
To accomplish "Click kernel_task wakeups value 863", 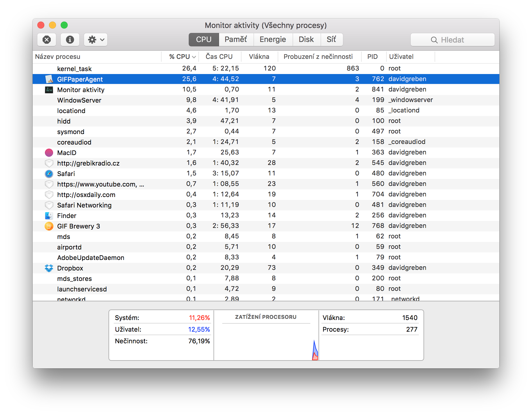I will tap(353, 68).
